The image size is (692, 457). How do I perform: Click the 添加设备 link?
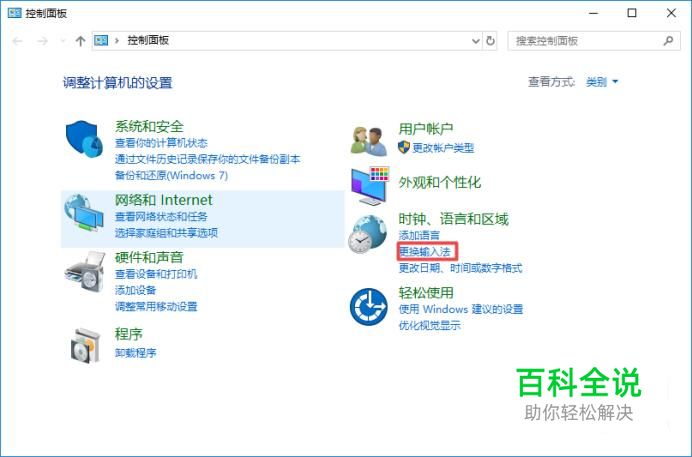(135, 290)
